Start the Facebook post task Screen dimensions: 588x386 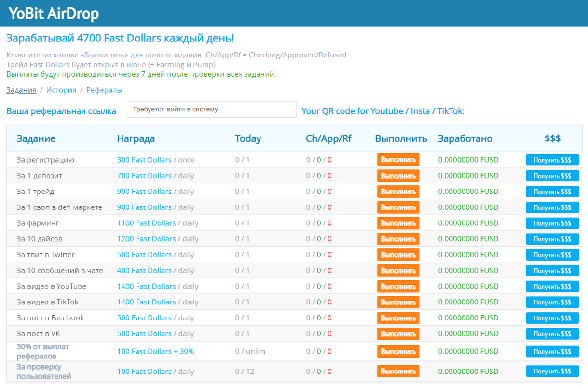coord(398,318)
